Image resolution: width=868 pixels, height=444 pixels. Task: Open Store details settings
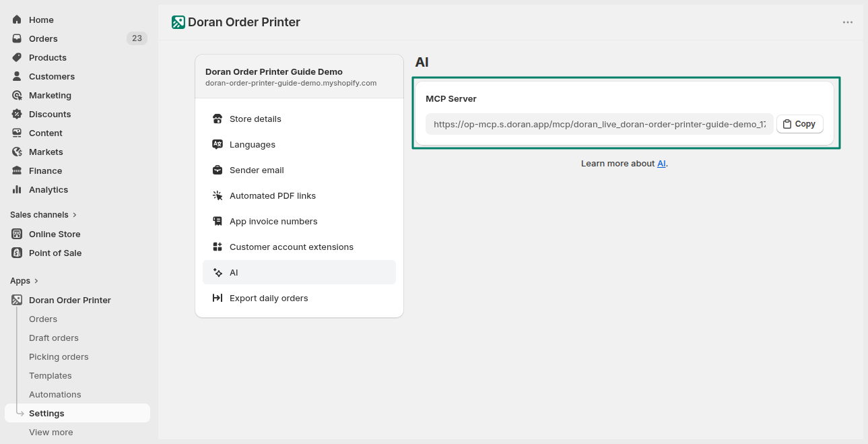pos(299,119)
